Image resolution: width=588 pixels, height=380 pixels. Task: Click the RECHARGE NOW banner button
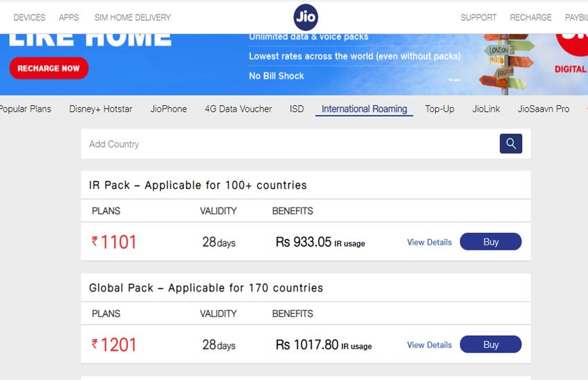(x=48, y=68)
